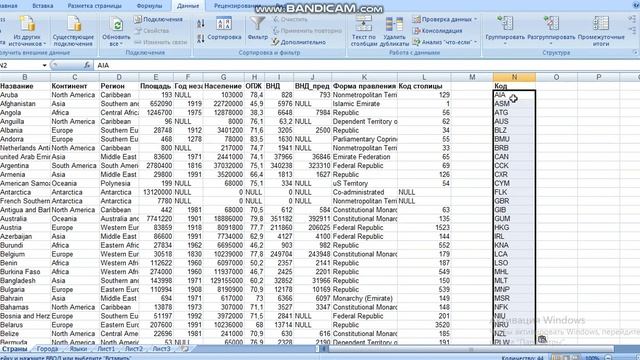Click cell containing Islamic Emirate

tap(364, 104)
